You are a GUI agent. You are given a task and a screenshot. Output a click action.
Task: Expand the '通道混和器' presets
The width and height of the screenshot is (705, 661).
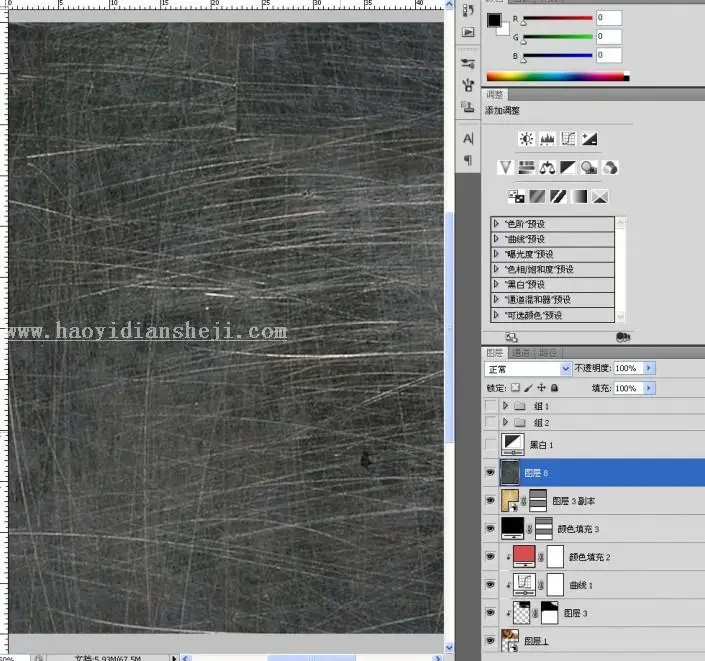pyautogui.click(x=496, y=299)
